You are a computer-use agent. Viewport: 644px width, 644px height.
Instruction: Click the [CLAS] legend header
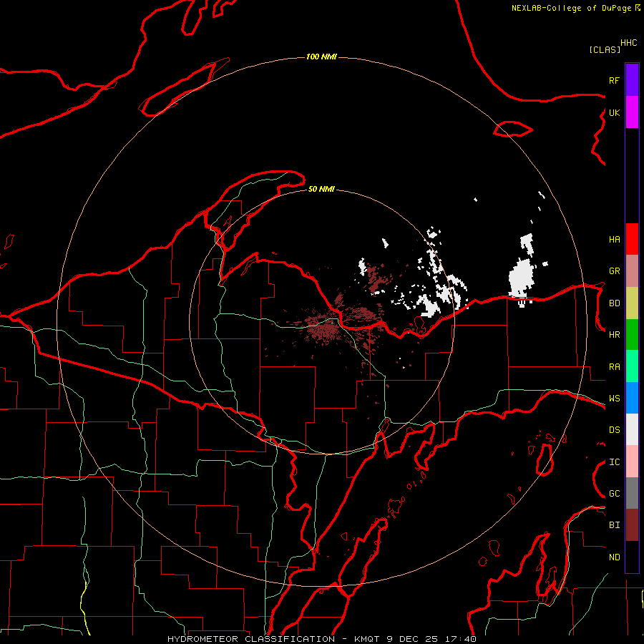click(605, 49)
